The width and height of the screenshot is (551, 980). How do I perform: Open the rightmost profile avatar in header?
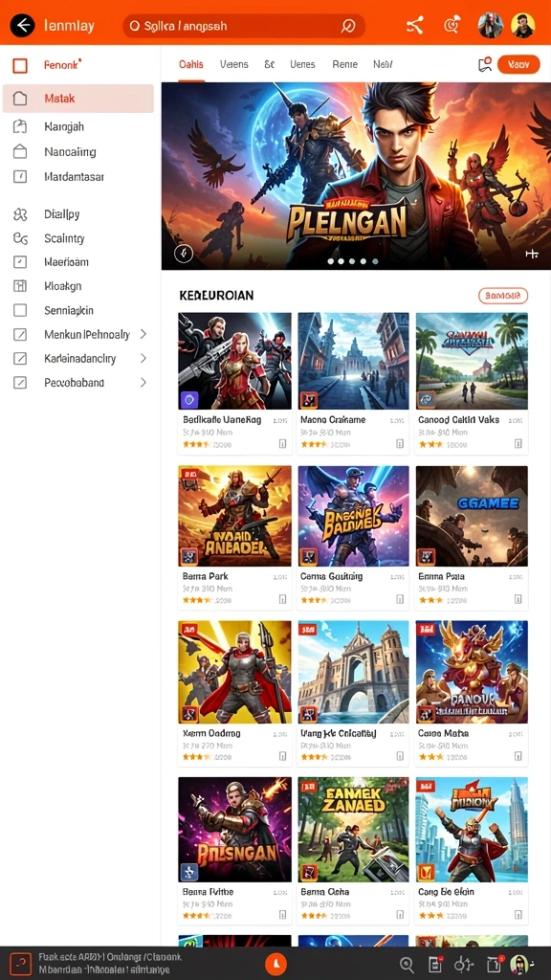tap(523, 26)
